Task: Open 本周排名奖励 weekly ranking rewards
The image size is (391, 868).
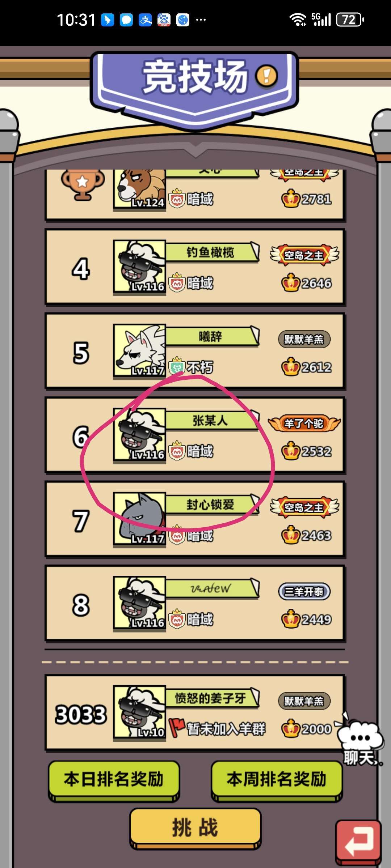Action: (x=277, y=779)
